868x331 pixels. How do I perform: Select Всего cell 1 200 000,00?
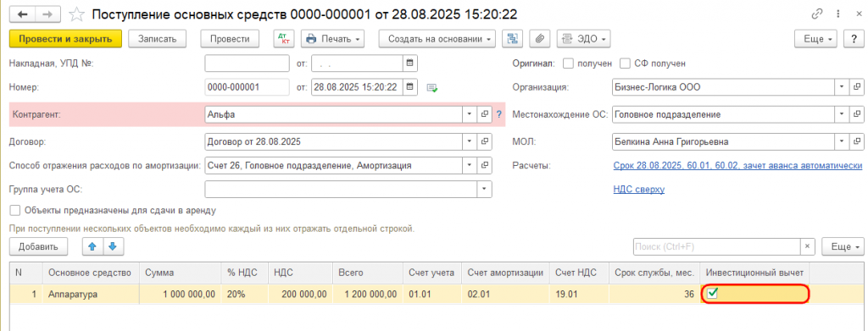click(x=368, y=294)
